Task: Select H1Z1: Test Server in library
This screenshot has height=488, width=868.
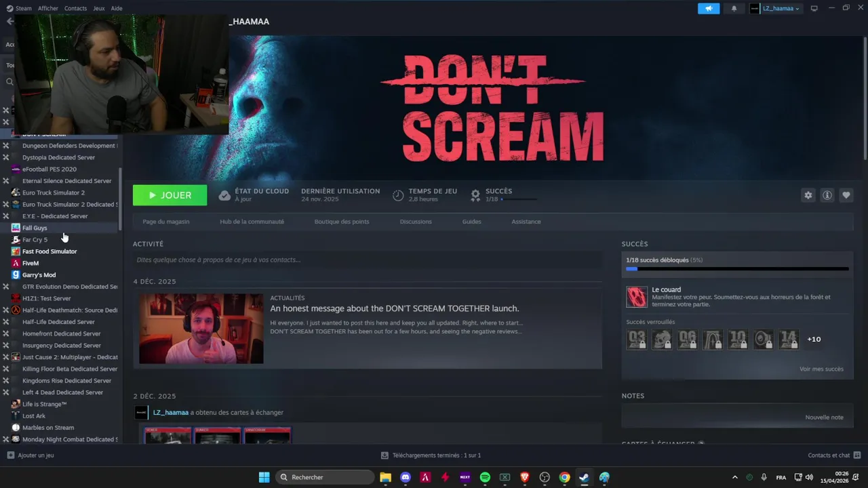Action: click(x=46, y=298)
